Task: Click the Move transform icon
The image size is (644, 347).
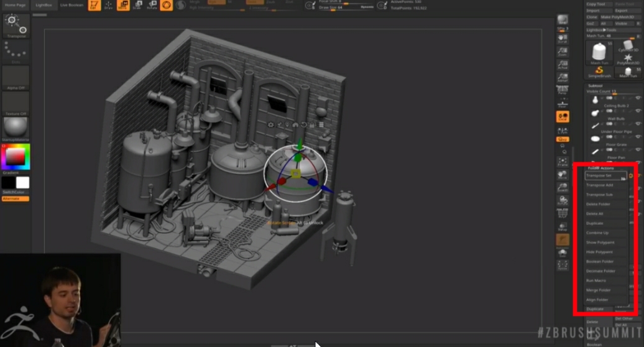Action: (123, 6)
